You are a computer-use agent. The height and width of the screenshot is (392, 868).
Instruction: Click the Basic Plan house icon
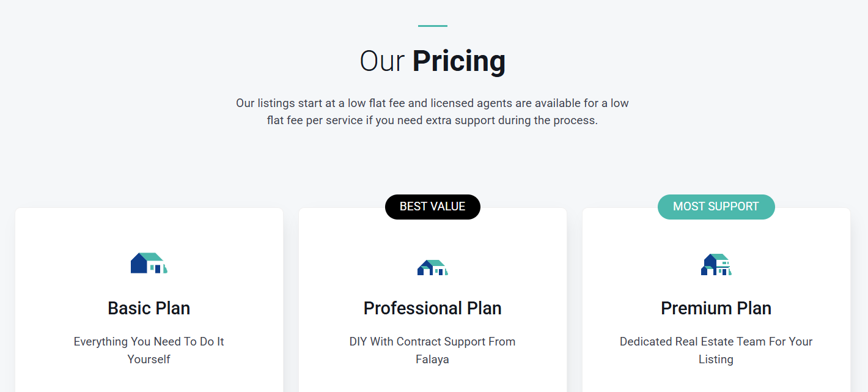tap(149, 263)
